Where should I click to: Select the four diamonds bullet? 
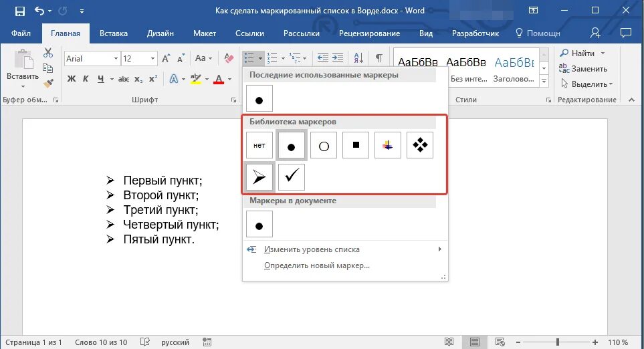(420, 145)
